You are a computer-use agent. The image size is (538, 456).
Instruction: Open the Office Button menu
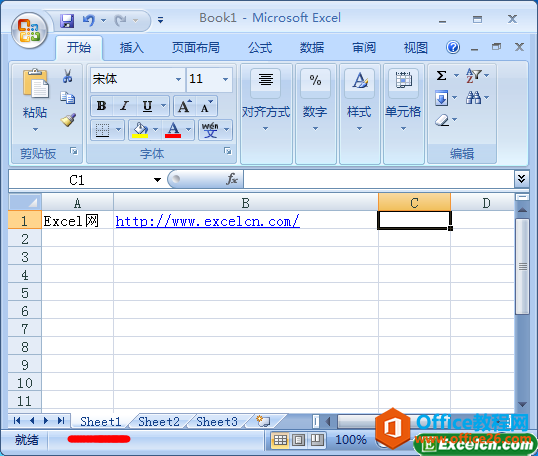(29, 31)
